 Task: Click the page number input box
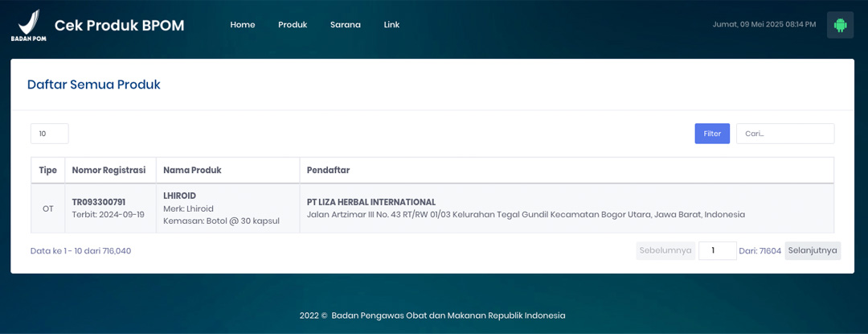point(717,250)
